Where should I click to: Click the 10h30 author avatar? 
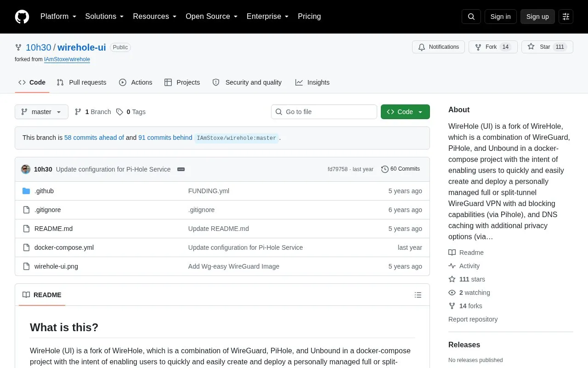coord(26,169)
